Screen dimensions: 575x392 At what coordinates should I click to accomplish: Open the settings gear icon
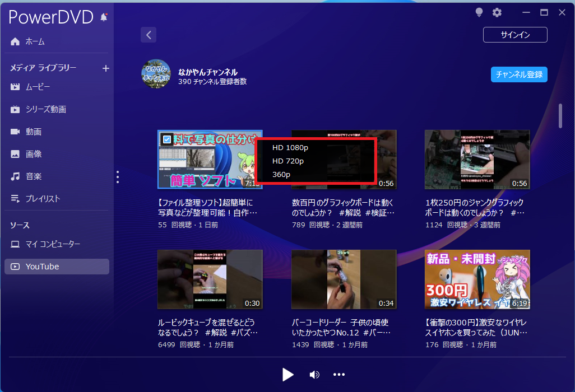point(497,12)
